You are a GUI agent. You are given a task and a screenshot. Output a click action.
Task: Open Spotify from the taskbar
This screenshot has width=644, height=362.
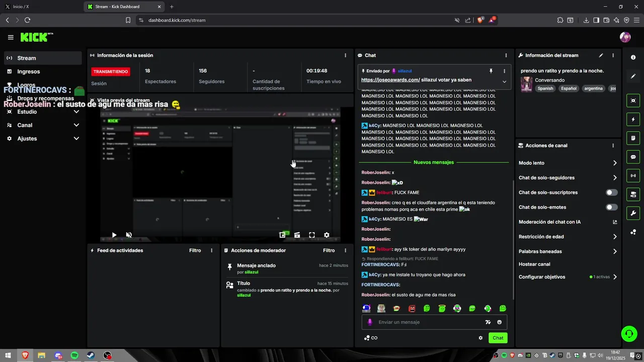(74, 355)
